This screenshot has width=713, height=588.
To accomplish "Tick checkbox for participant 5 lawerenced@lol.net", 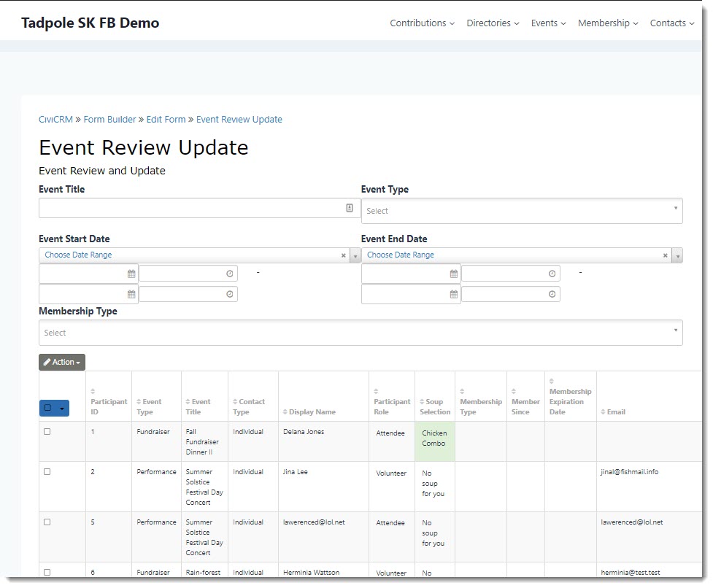I will pyautogui.click(x=47, y=522).
